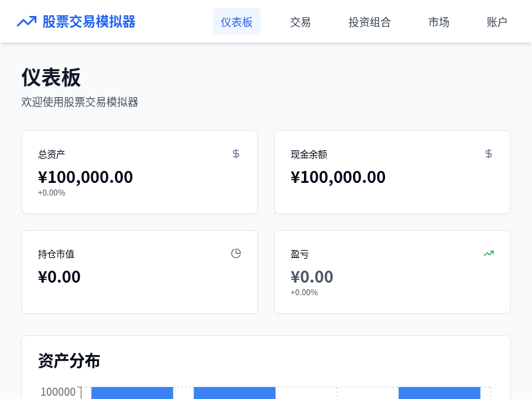This screenshot has height=399, width=532.
Task: Switch to the 交易 nav tab
Action: (x=301, y=22)
